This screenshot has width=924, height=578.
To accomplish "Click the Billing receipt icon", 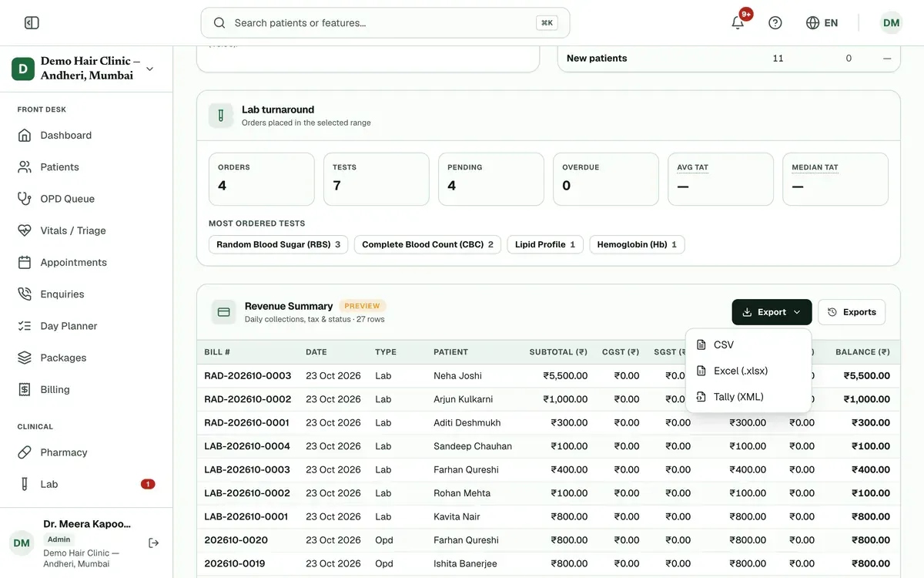I will (25, 390).
